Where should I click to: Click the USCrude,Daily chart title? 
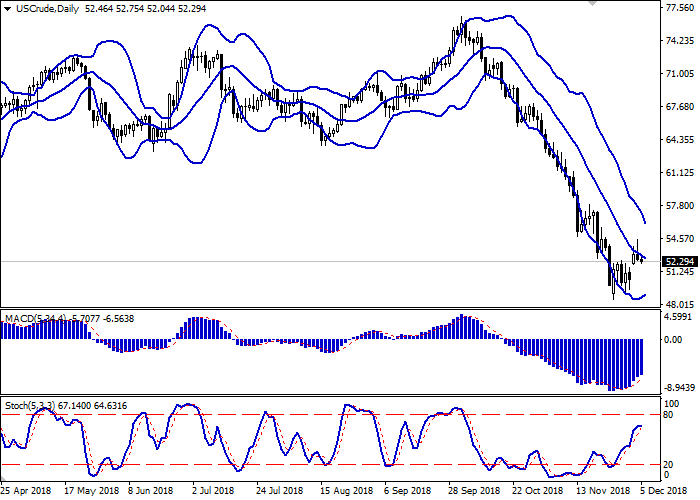tap(47, 8)
